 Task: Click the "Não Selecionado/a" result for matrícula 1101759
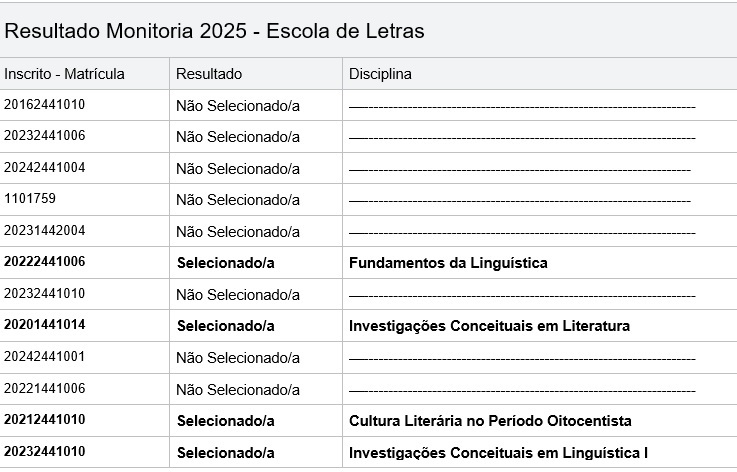point(238,200)
